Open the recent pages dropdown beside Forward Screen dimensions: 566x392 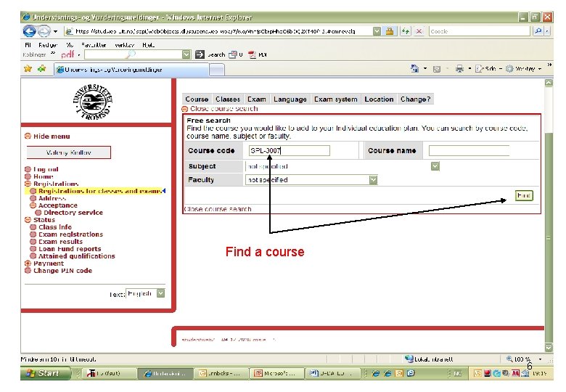pos(56,31)
